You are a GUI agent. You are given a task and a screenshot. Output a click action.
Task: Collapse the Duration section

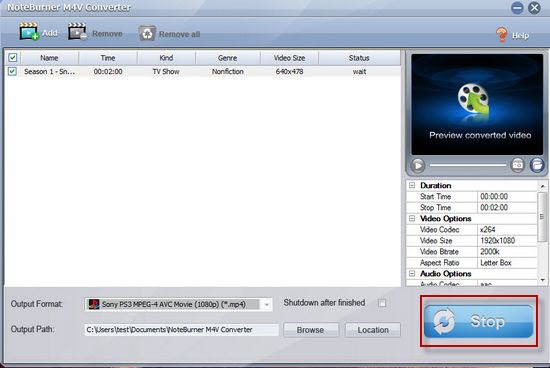point(412,185)
